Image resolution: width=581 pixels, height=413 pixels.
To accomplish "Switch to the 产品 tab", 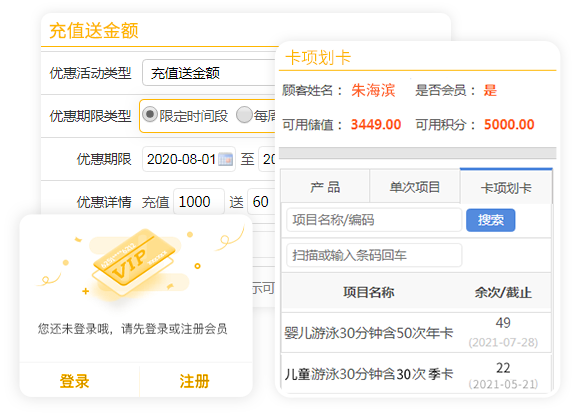I will tap(325, 187).
